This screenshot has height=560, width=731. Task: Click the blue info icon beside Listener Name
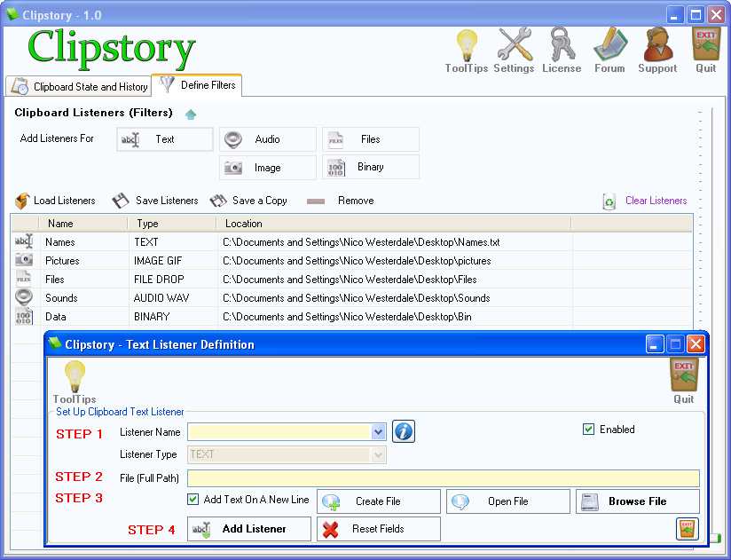tap(404, 431)
